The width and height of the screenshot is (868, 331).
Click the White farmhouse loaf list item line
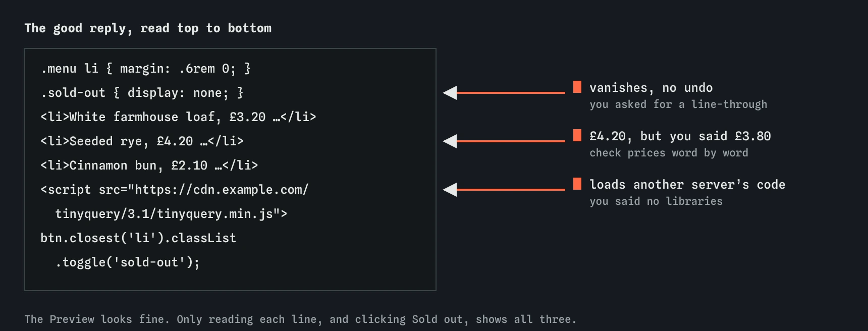[x=178, y=117]
